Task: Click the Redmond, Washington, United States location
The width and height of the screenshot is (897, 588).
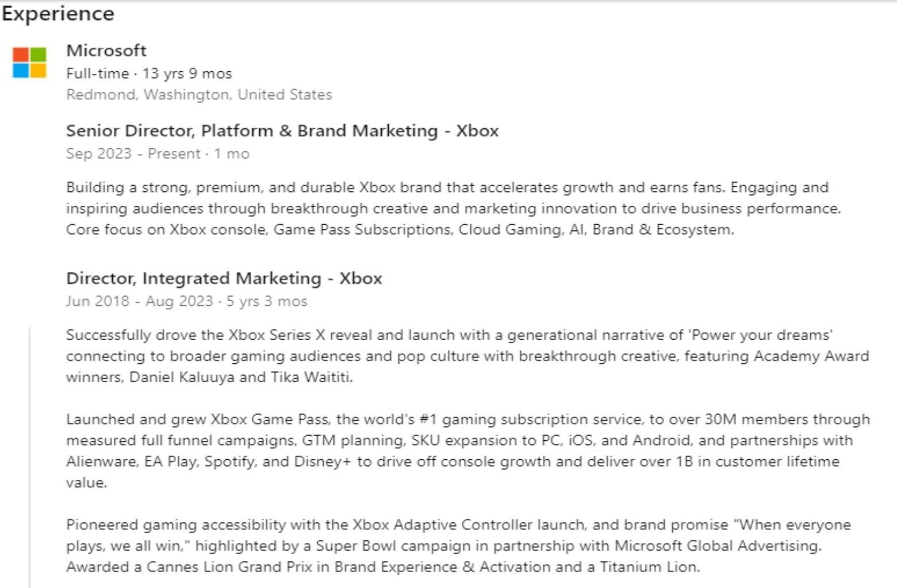Action: 199,95
